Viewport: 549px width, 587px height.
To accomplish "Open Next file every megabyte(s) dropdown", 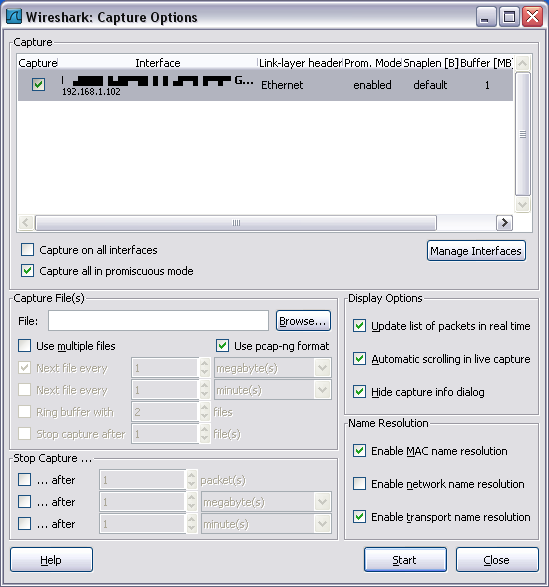I will click(273, 368).
